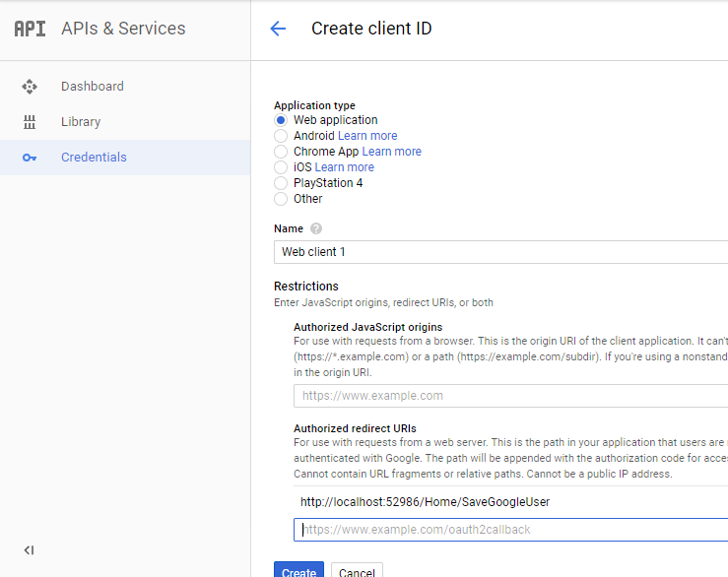Click the API logo icon

pos(30,29)
